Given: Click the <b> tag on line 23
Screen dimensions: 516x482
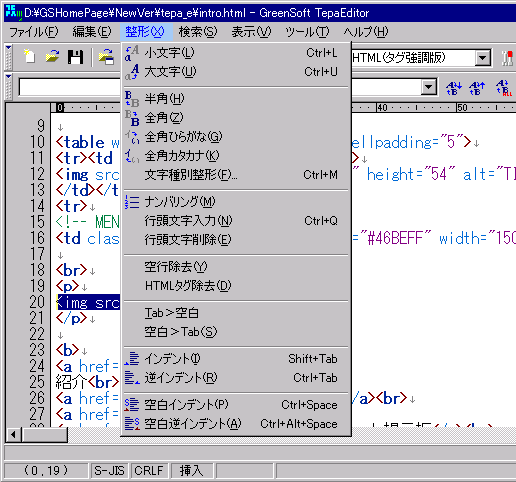Looking at the screenshot, I should tap(67, 350).
